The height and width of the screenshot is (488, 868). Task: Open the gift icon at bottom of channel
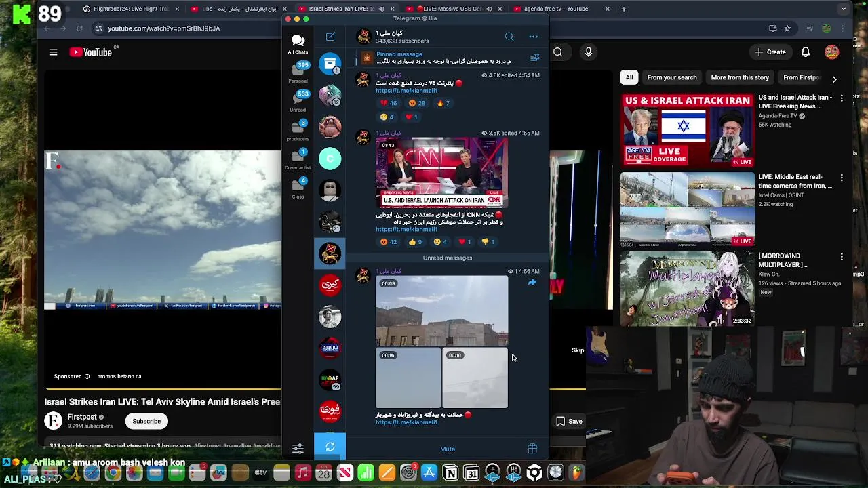click(x=532, y=449)
